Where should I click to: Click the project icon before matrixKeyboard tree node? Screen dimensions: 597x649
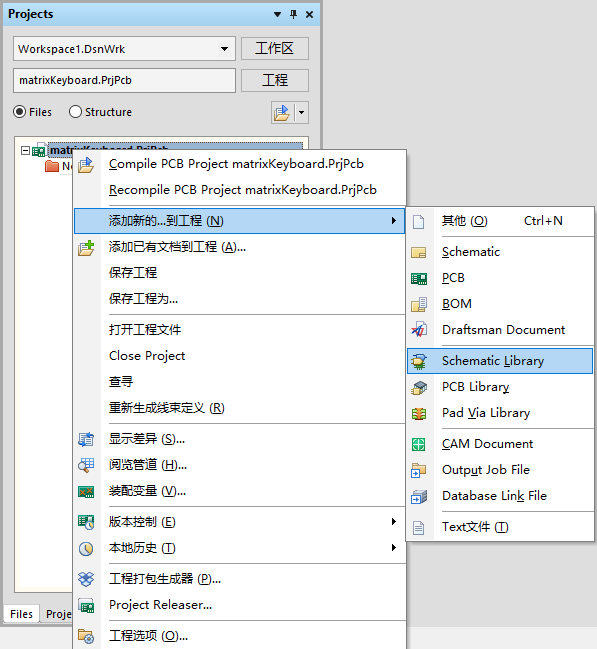coord(39,150)
